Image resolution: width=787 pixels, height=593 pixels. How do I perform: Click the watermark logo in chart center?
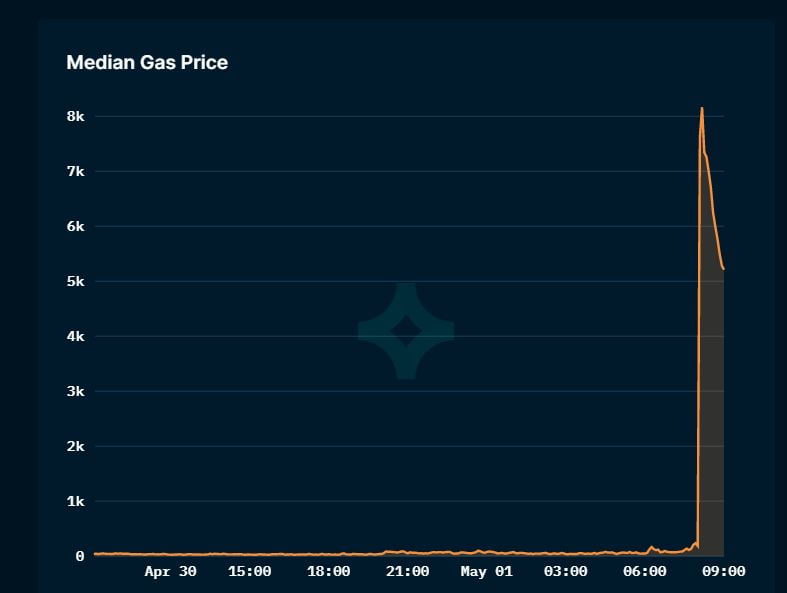406,331
